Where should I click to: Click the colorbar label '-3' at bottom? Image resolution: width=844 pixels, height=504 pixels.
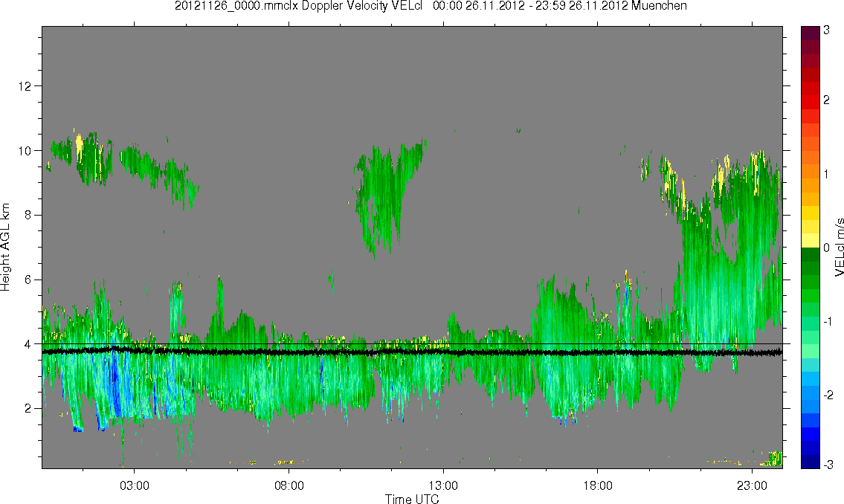tap(828, 464)
